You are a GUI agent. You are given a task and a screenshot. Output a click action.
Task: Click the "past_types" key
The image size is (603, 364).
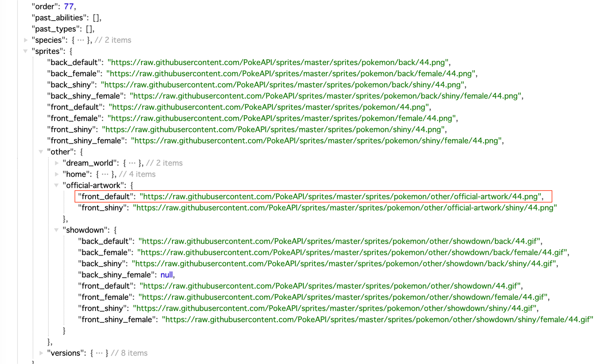click(x=56, y=29)
